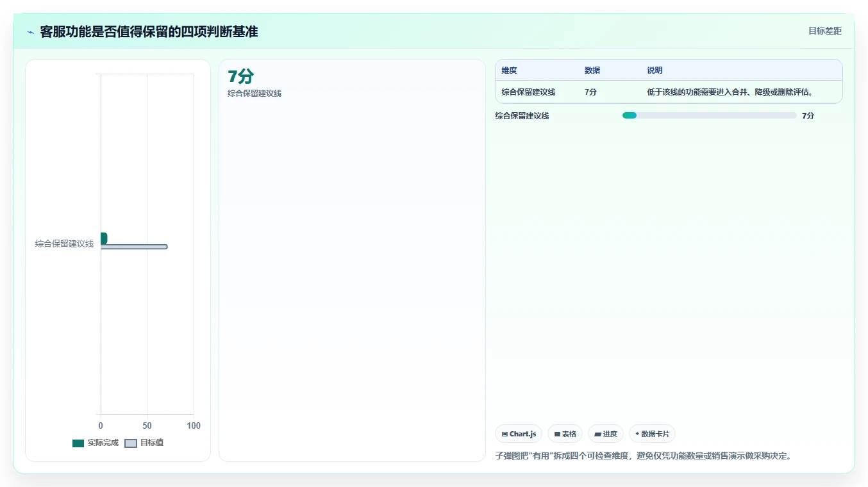Click the 7分 value beside progress bar
This screenshot has width=868, height=487.
(x=808, y=116)
